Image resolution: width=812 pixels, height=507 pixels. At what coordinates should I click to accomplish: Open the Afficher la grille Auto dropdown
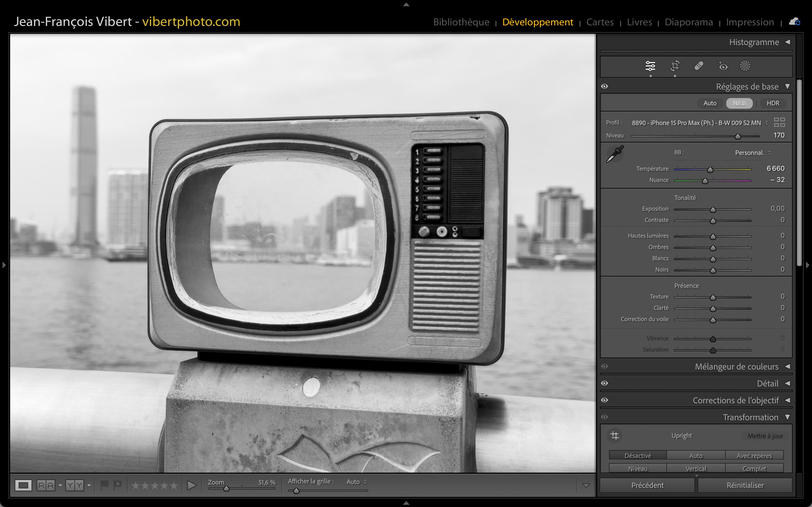coord(356,482)
